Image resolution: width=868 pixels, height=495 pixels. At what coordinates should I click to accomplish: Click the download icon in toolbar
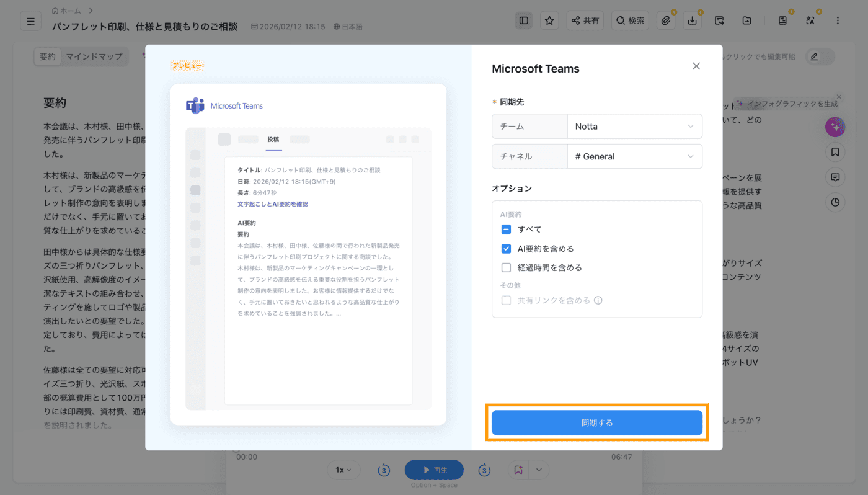pyautogui.click(x=692, y=20)
